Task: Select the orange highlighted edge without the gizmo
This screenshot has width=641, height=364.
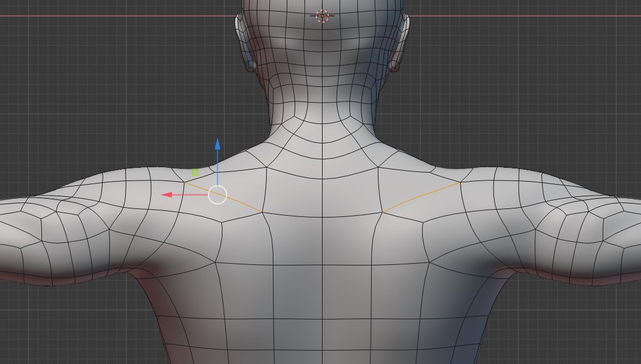Action: coord(421,197)
